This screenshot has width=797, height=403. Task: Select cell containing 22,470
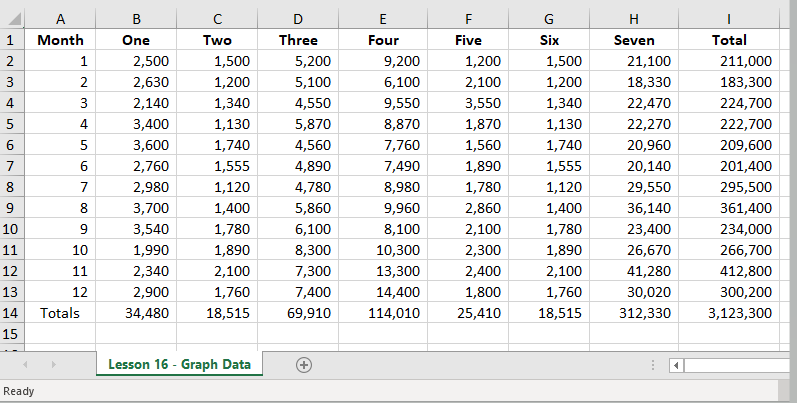tap(634, 103)
